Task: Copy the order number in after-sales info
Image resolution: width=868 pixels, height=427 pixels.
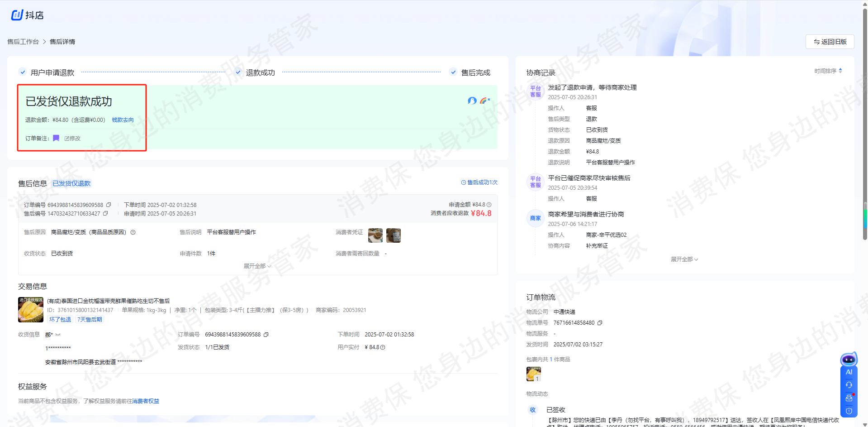Action: click(x=109, y=205)
